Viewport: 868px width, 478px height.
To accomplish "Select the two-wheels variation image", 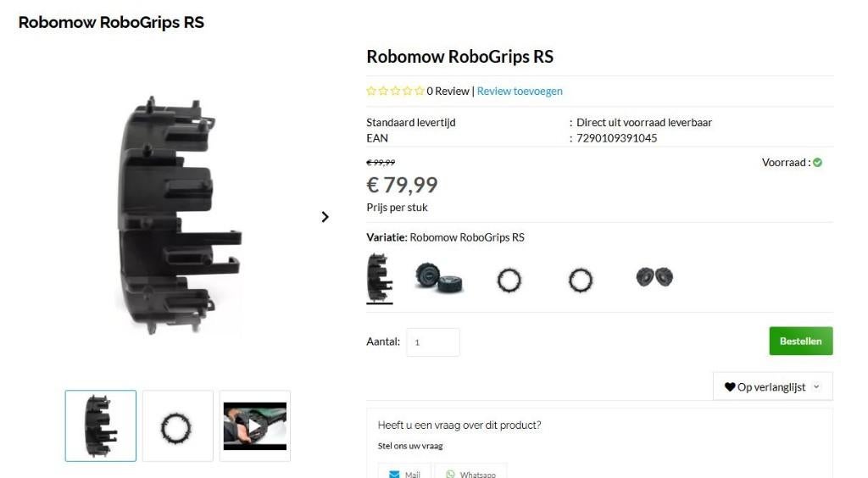I will point(438,278).
